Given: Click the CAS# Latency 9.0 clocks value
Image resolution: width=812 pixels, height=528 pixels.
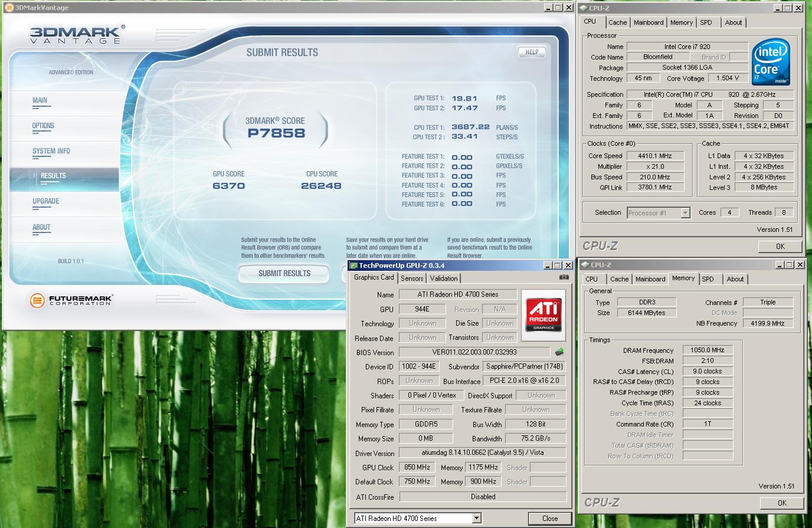Looking at the screenshot, I should point(707,371).
